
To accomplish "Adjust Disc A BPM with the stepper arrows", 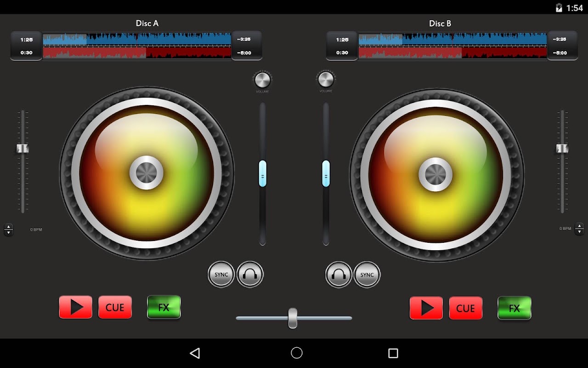I will click(x=8, y=230).
